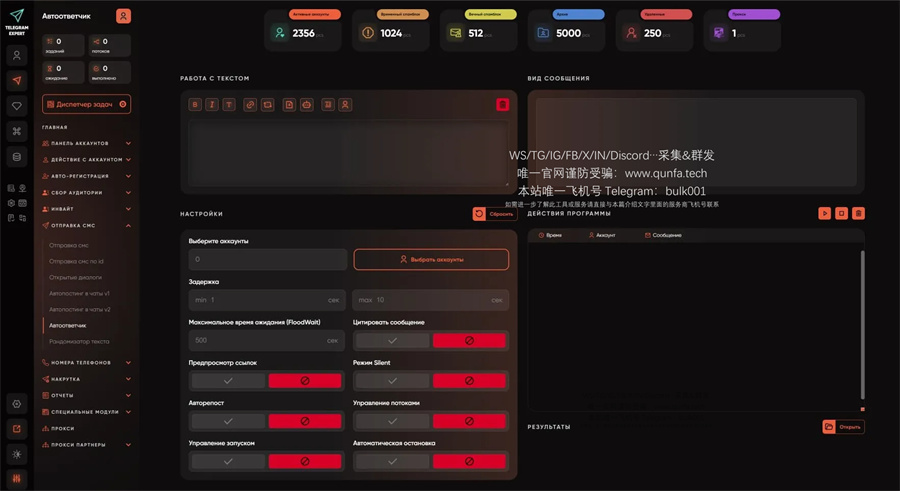This screenshot has height=491, width=900.
Task: Open the Рандомизатор текста item
Action: (x=79, y=342)
